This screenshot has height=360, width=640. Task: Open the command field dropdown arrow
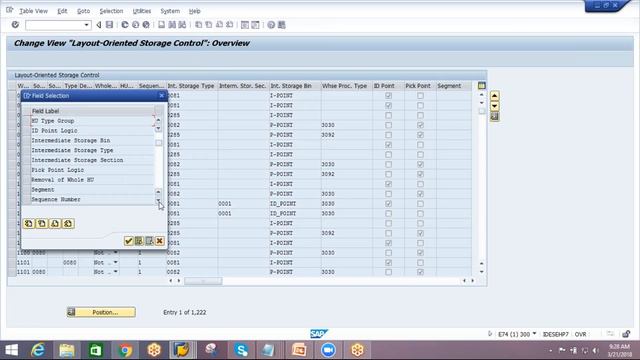point(86,25)
